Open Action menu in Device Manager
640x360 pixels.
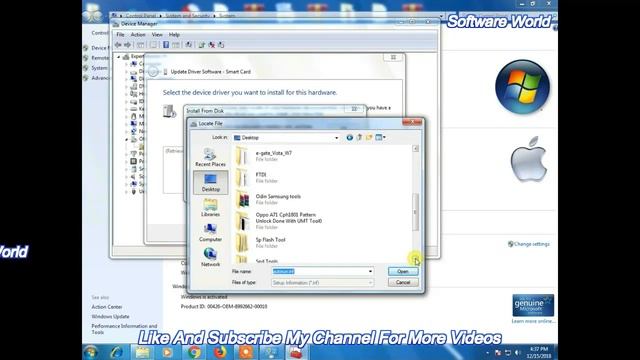138,35
